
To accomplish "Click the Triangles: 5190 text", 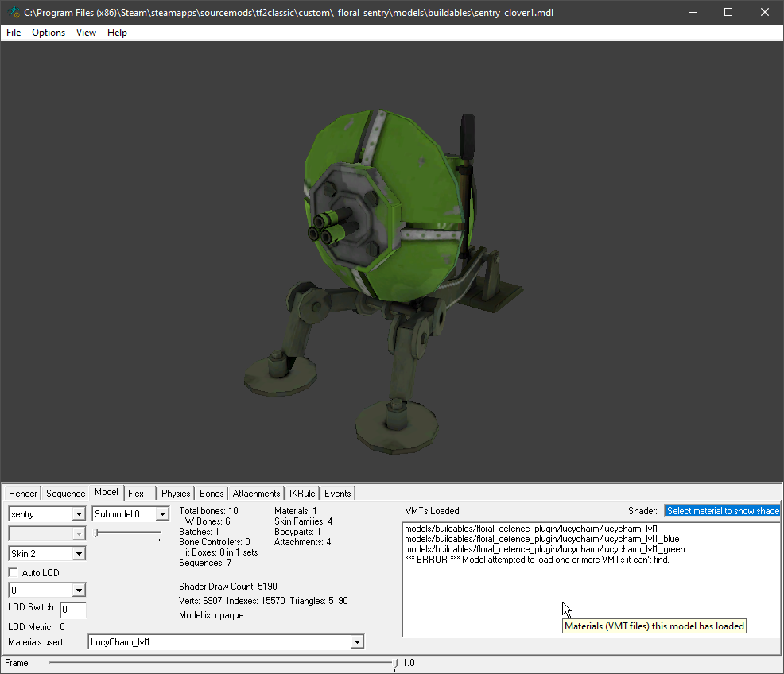I will (x=319, y=601).
